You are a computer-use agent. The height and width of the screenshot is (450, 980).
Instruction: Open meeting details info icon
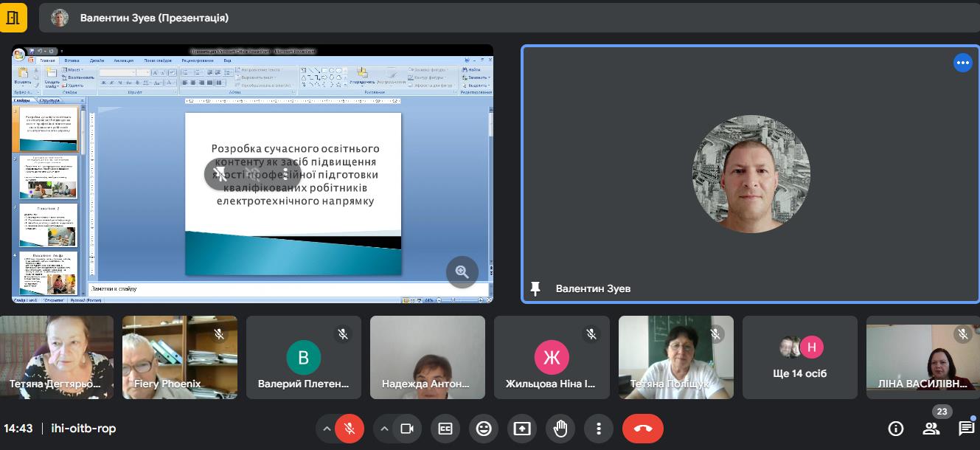tap(896, 429)
